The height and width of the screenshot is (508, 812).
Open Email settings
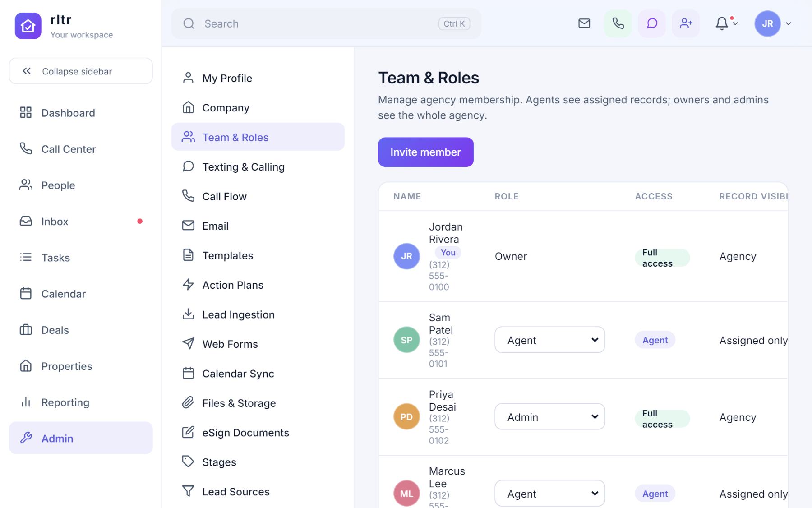click(258, 226)
